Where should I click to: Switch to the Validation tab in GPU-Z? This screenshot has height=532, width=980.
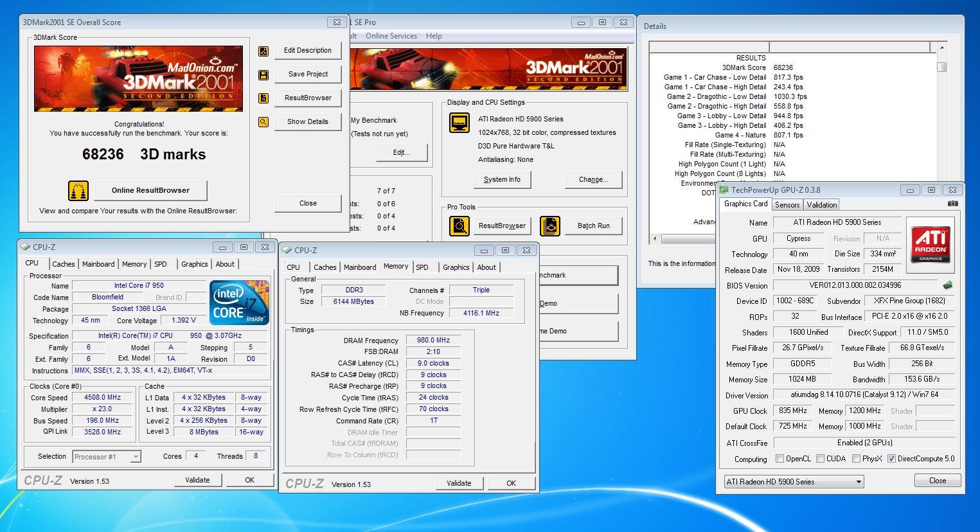pos(821,205)
